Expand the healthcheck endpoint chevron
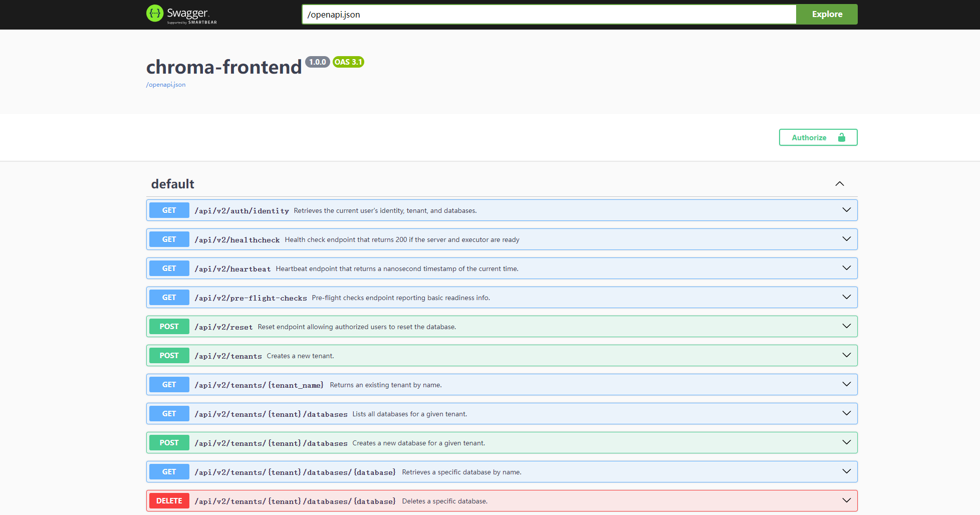 846,239
